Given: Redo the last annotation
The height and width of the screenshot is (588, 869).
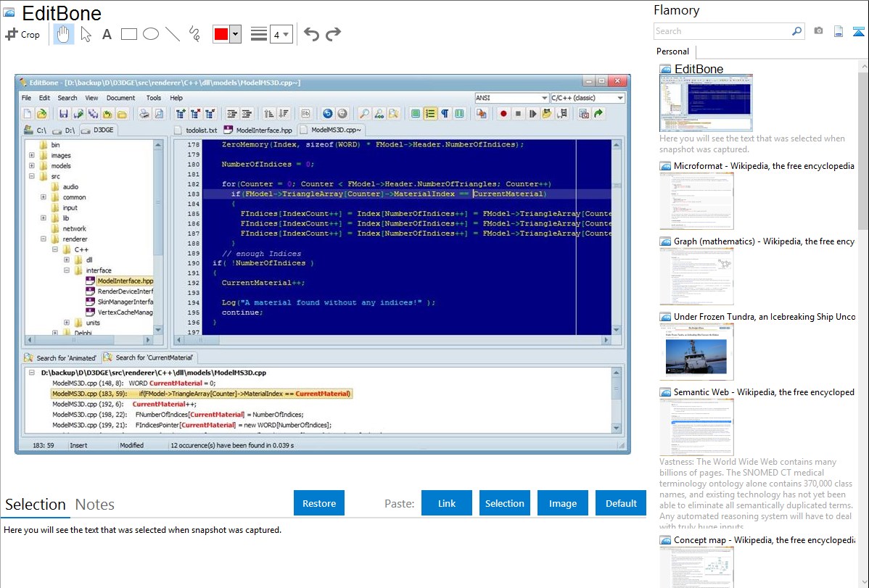Looking at the screenshot, I should pos(333,34).
